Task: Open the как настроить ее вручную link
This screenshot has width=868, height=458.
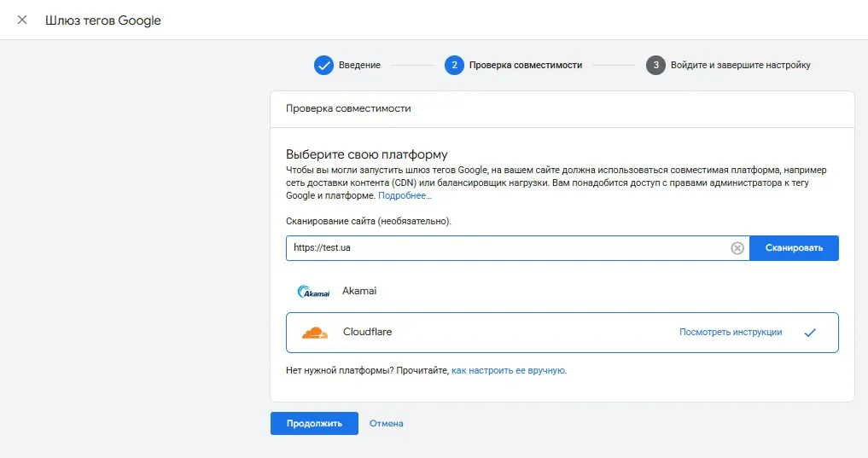Action: coord(509,371)
